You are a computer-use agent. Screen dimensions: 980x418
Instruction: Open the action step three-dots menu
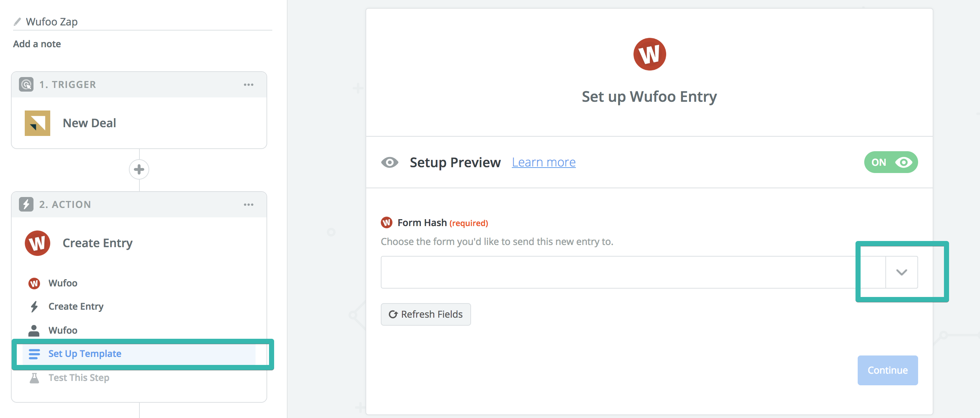(x=248, y=205)
